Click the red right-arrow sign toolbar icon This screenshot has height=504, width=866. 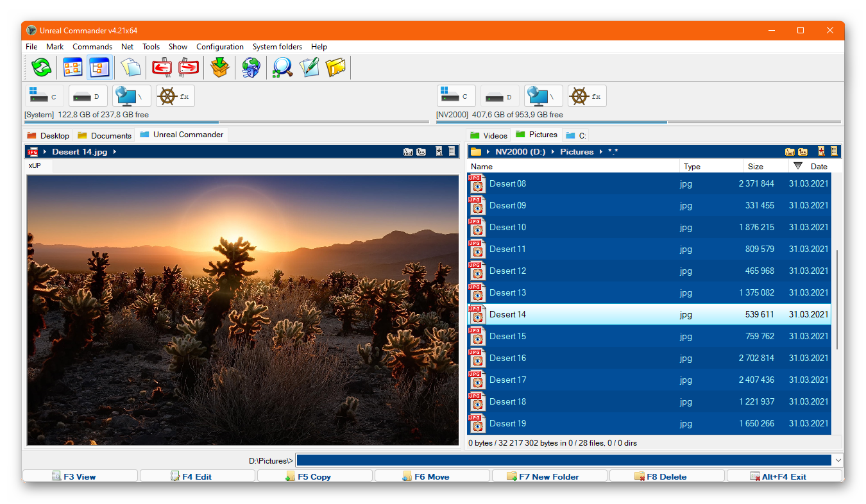[x=189, y=67]
